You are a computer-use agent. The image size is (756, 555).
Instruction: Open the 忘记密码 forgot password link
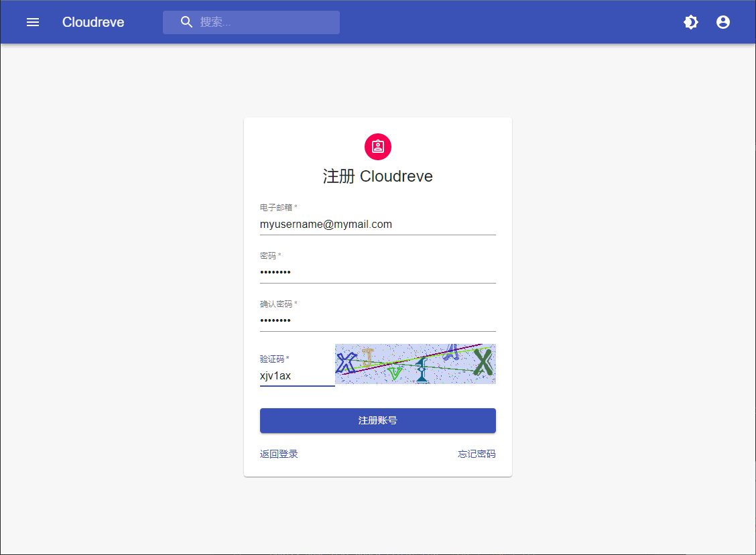tap(477, 454)
